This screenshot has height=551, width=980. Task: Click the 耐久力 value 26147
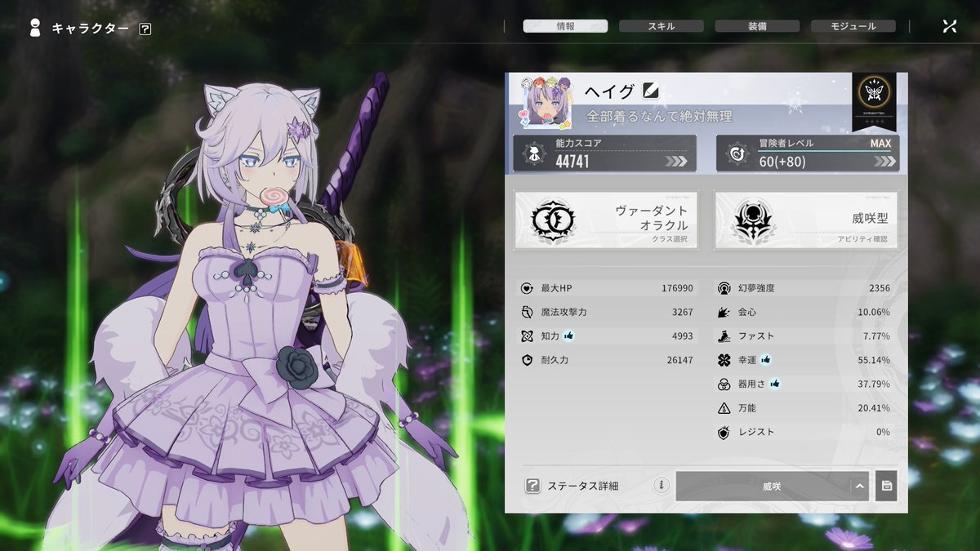point(679,360)
